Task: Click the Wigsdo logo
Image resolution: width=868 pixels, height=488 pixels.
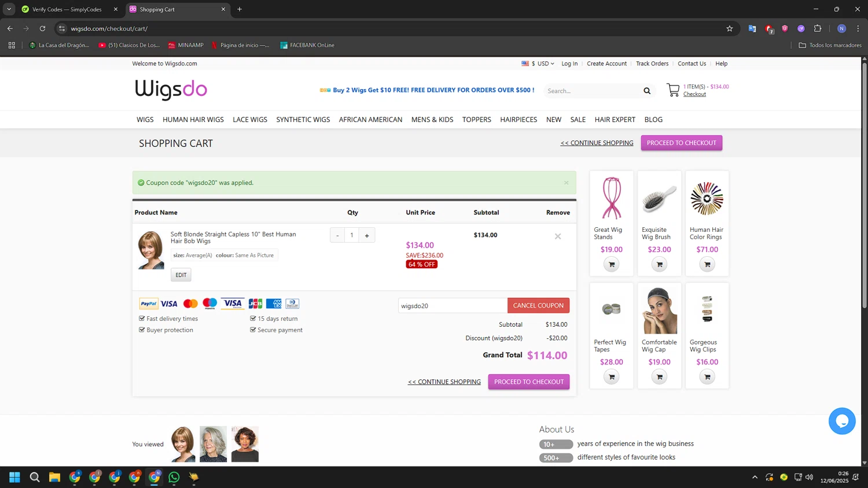Action: (171, 90)
